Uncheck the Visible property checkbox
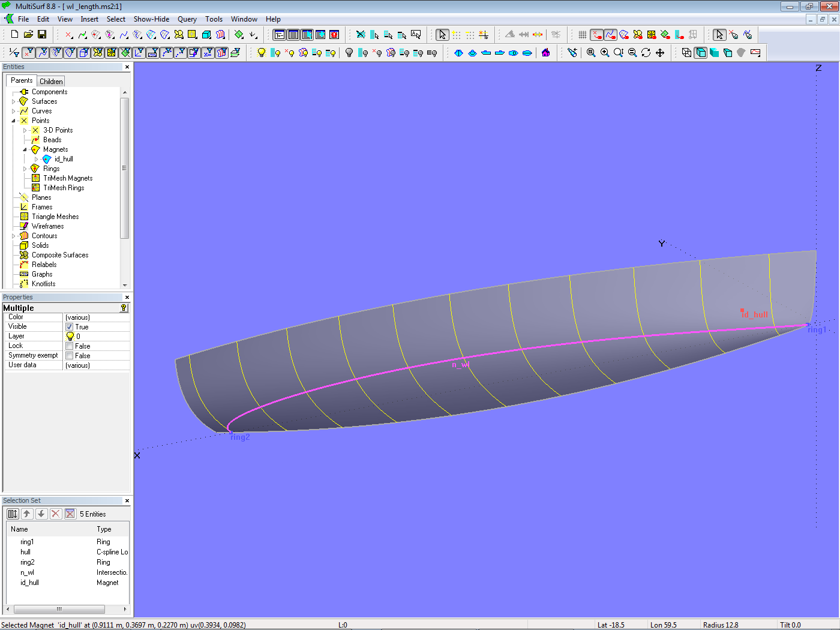840x630 pixels. 70,327
